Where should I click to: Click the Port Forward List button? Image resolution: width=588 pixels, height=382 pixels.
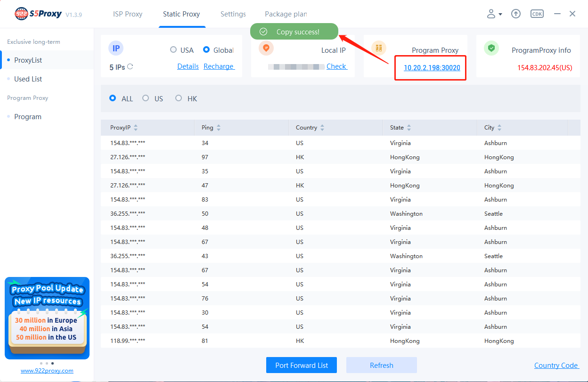[x=302, y=365]
